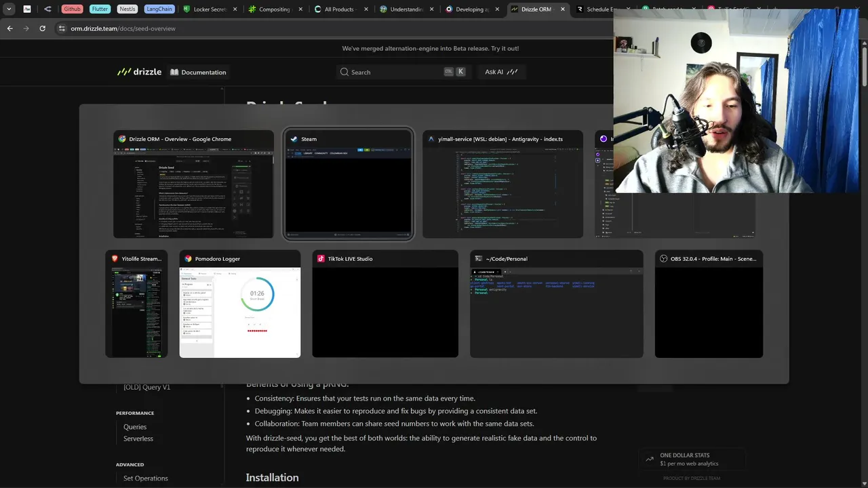Click the Chrome icon beside Drizzle ORM title

pos(122,139)
